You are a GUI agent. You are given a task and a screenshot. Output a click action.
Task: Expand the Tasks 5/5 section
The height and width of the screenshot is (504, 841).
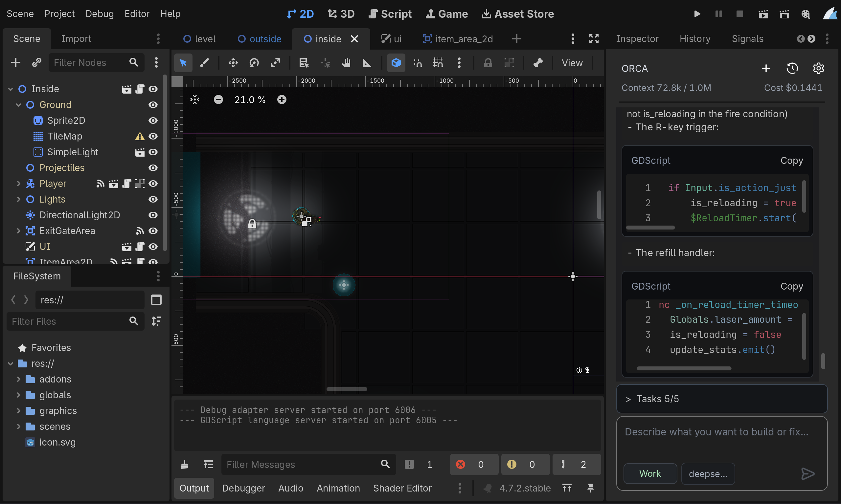coord(722,399)
